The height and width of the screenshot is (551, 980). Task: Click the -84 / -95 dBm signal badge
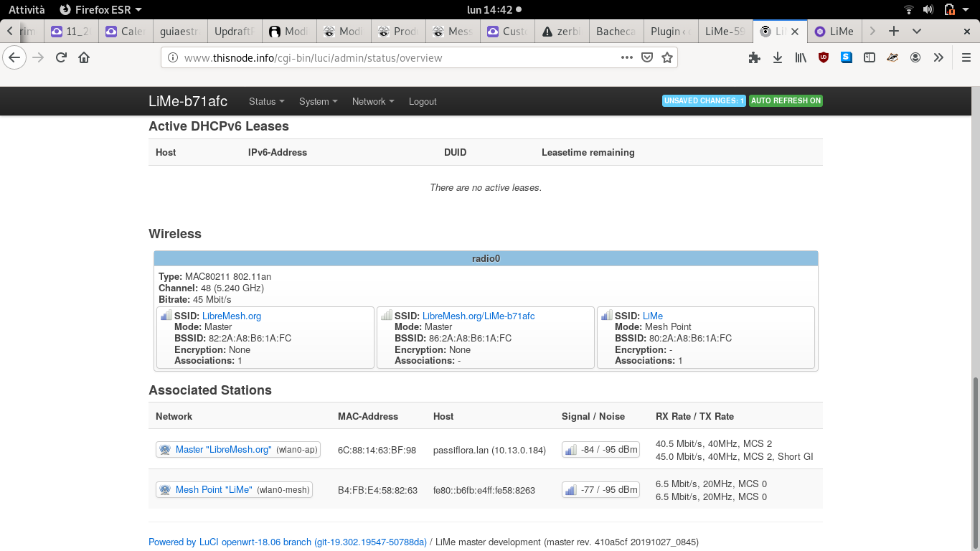[x=600, y=450]
